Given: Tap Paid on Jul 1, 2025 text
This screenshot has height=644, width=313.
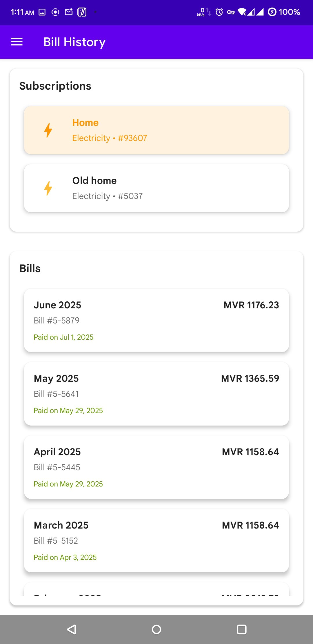Looking at the screenshot, I should click(x=63, y=337).
